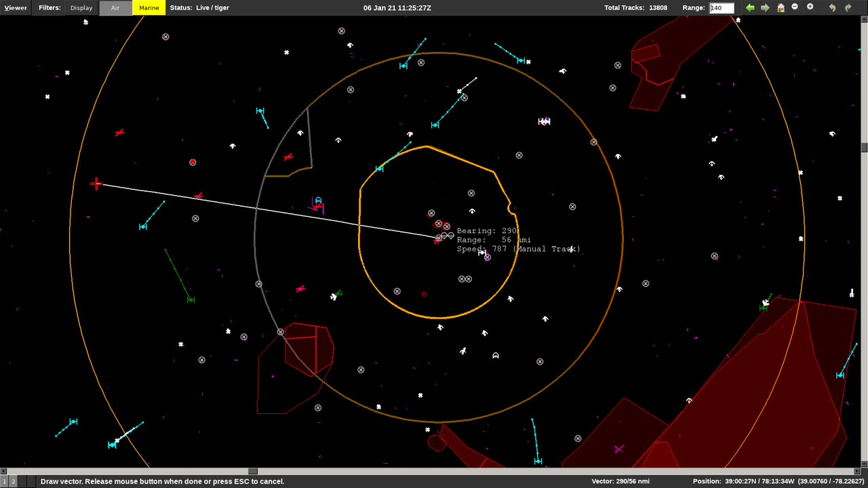
Task: Click the redo arrow icon
Action: [848, 7]
